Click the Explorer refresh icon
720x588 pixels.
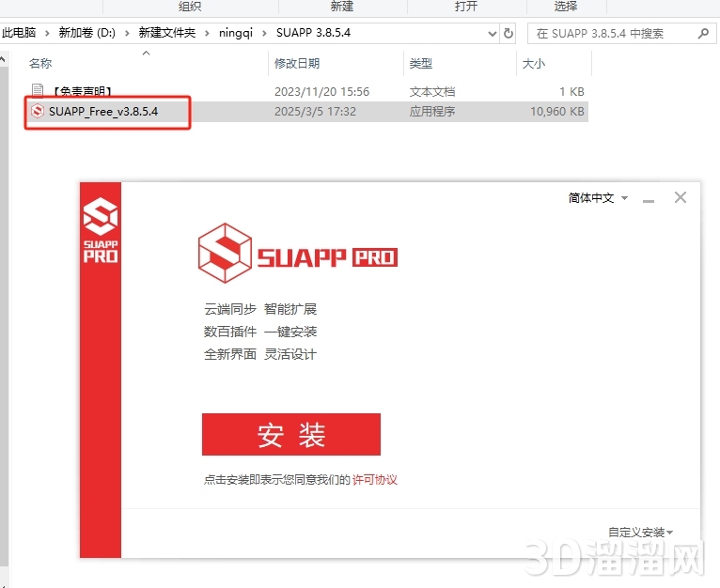[x=509, y=33]
